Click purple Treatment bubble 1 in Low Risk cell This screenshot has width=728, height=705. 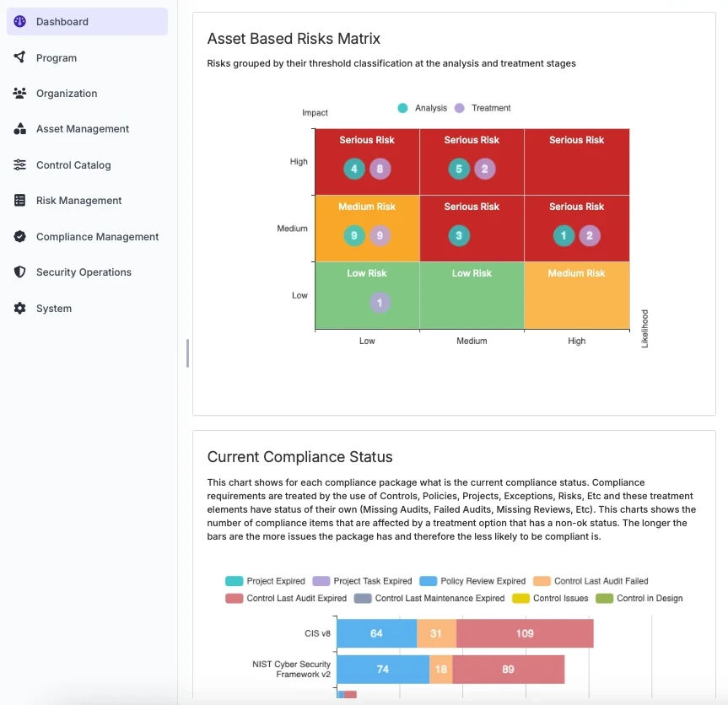380,303
